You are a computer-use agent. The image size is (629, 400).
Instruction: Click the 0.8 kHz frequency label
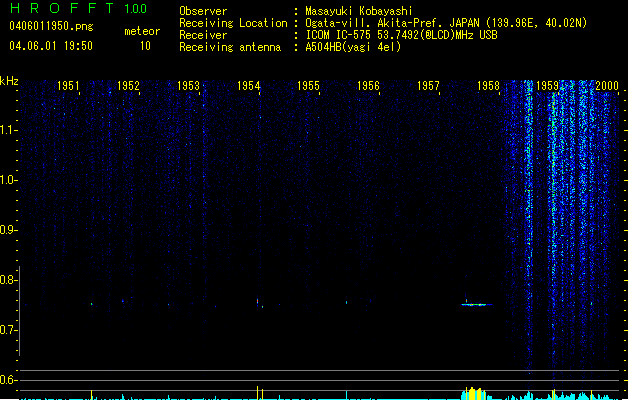tap(8, 280)
